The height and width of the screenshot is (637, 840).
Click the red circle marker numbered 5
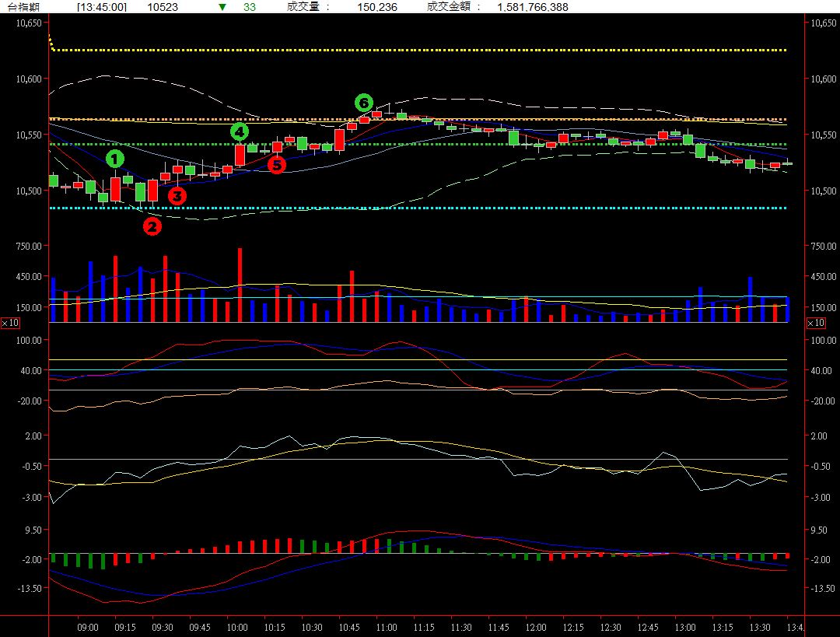tap(276, 164)
